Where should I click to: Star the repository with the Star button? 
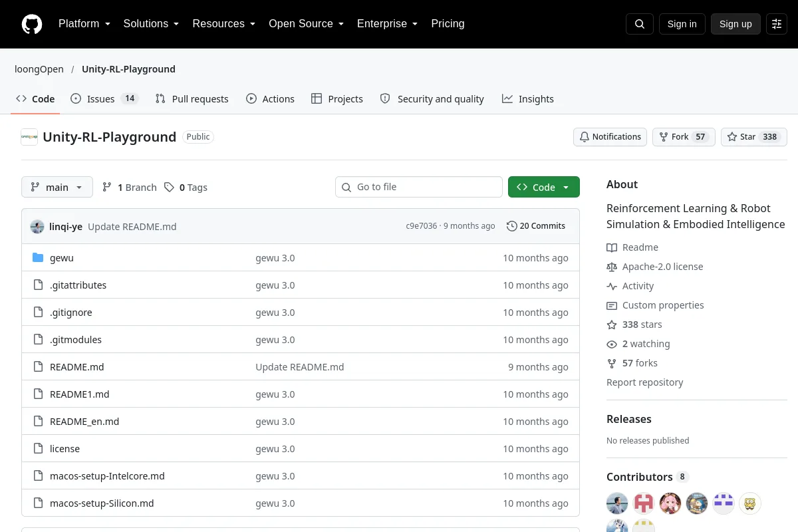click(754, 137)
